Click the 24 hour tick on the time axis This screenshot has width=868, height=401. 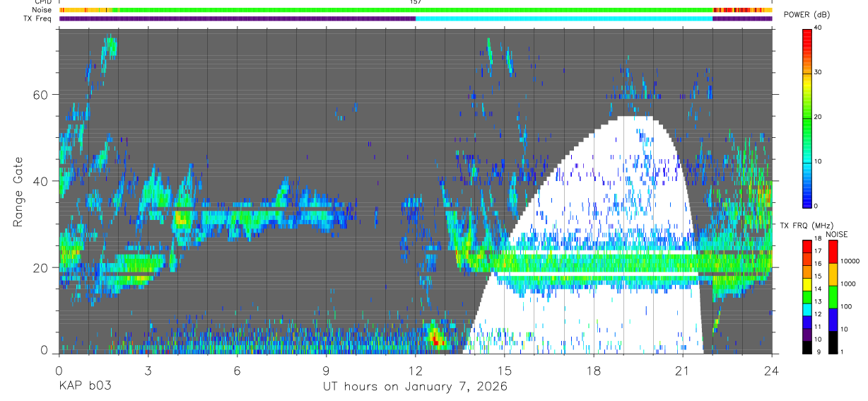(772, 370)
